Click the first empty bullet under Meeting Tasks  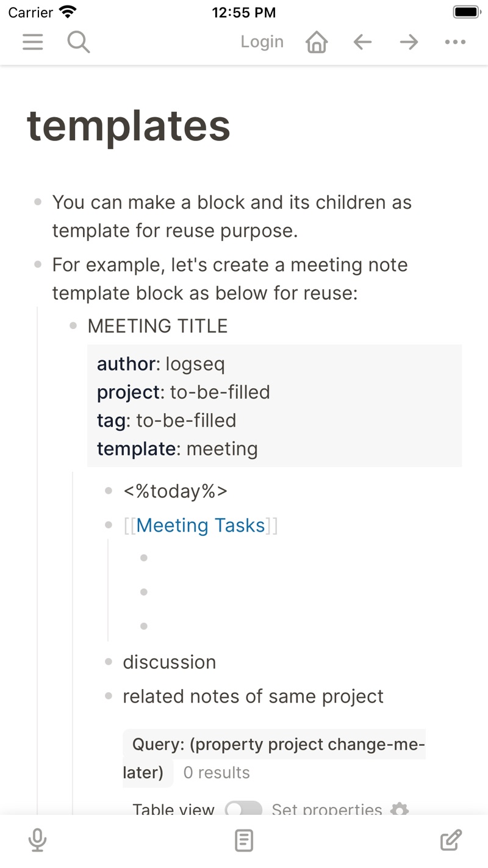tap(144, 557)
